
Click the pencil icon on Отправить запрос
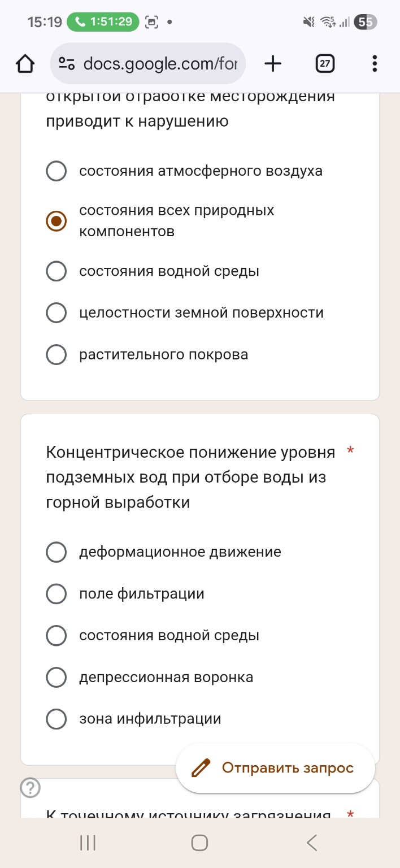point(201,768)
